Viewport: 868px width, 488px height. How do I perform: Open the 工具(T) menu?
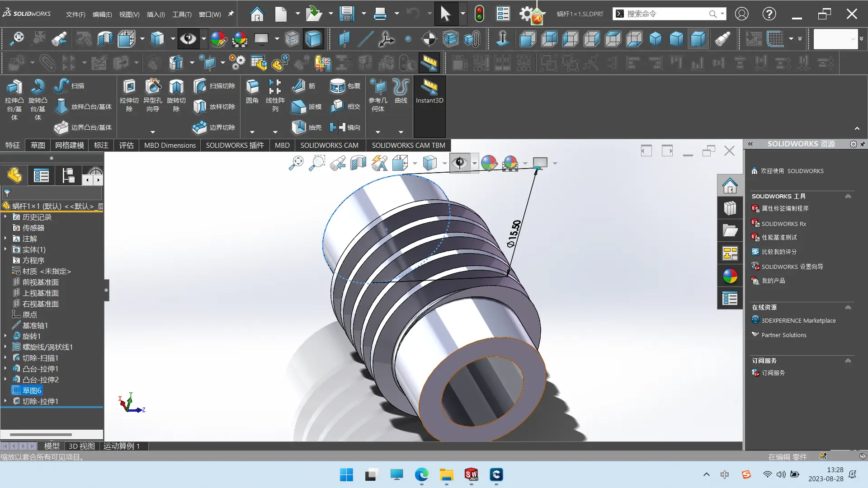[182, 14]
